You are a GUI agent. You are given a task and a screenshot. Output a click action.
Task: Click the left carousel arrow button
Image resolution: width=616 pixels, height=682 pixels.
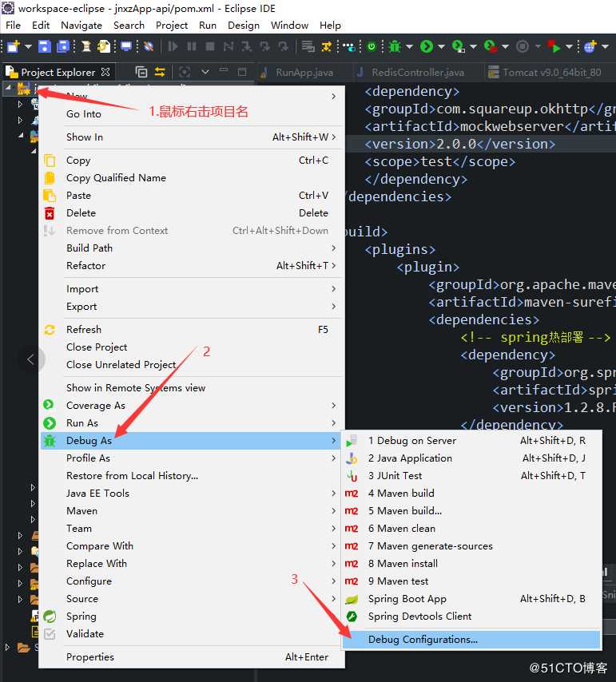click(x=30, y=359)
